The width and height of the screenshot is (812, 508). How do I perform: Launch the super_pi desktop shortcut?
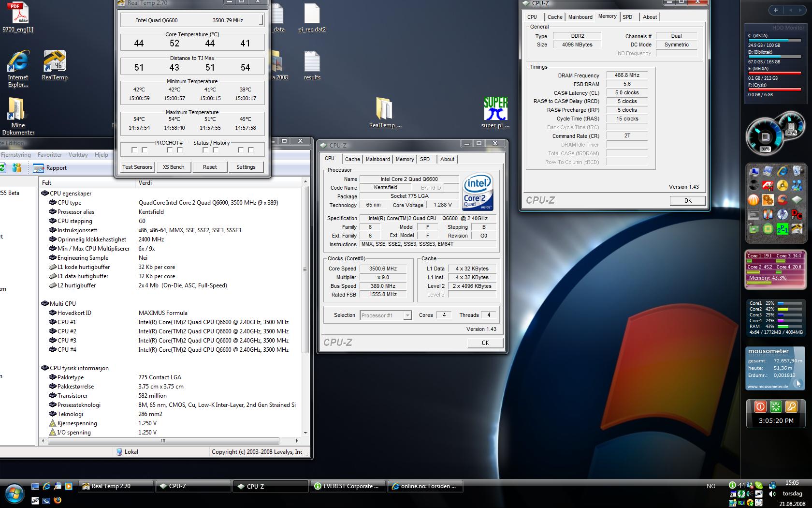(x=495, y=112)
